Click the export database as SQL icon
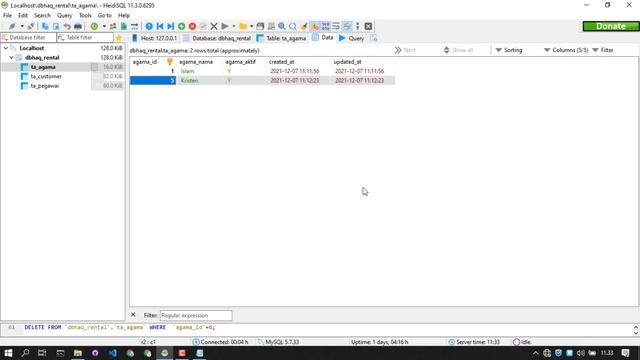The width and height of the screenshot is (640, 360). pyautogui.click(x=124, y=26)
